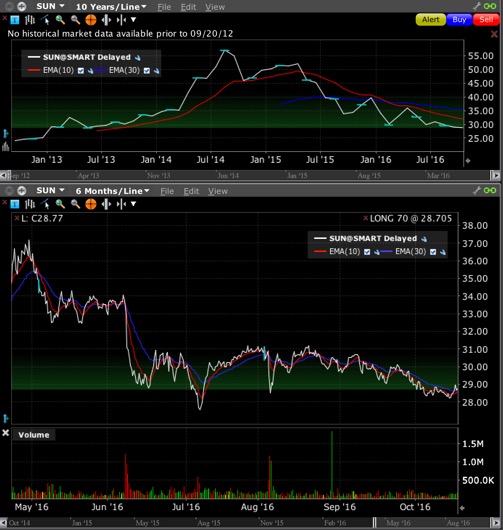This screenshot has height=530, width=503.
Task: Click the yellow Alert button
Action: 430,20
